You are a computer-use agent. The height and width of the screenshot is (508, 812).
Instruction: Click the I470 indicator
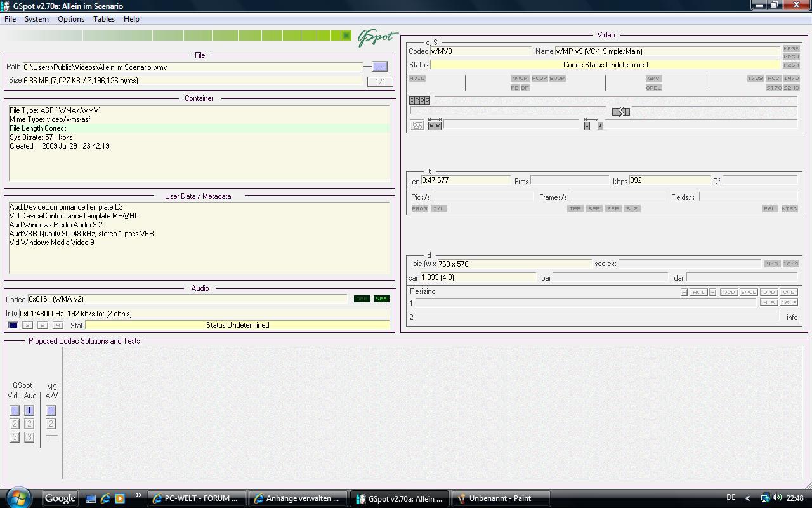[791, 78]
